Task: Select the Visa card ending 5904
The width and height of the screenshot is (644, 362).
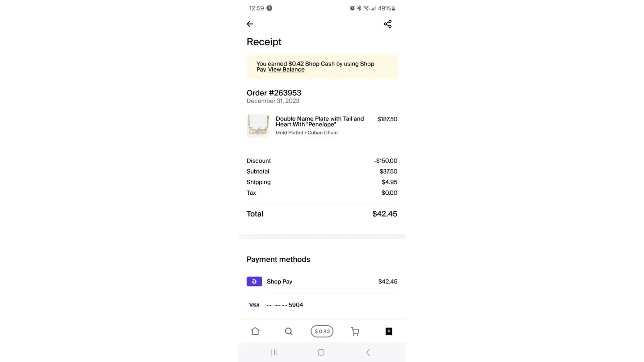Action: coord(322,305)
